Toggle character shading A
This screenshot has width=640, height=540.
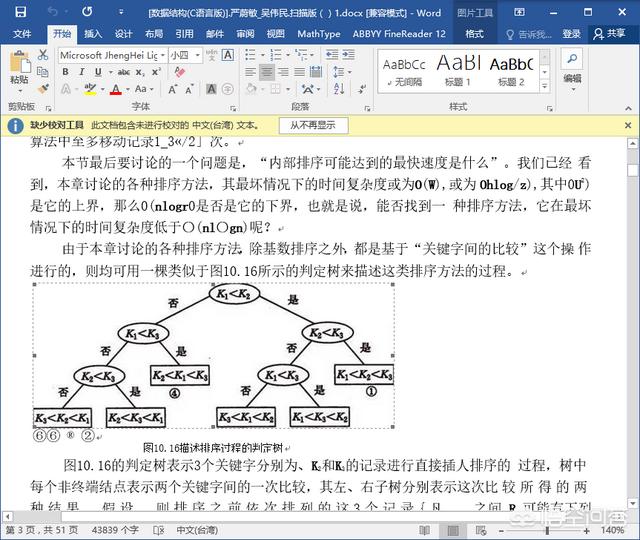point(211,89)
